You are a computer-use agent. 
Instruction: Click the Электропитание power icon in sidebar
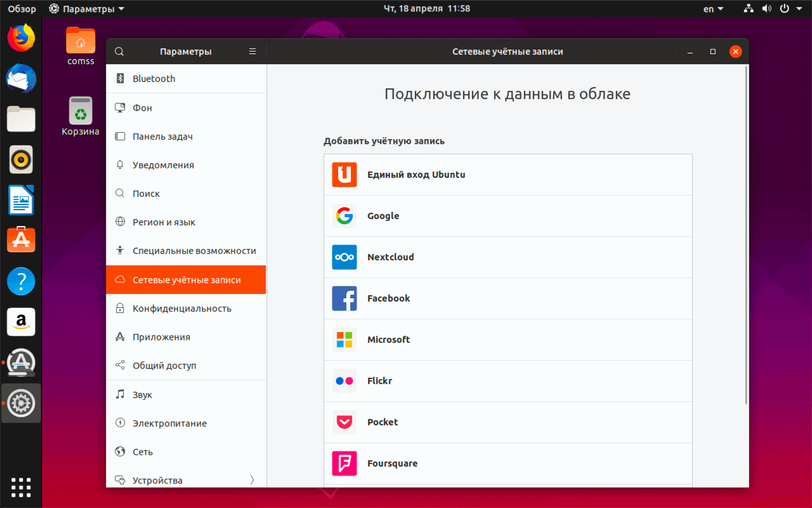pyautogui.click(x=120, y=424)
